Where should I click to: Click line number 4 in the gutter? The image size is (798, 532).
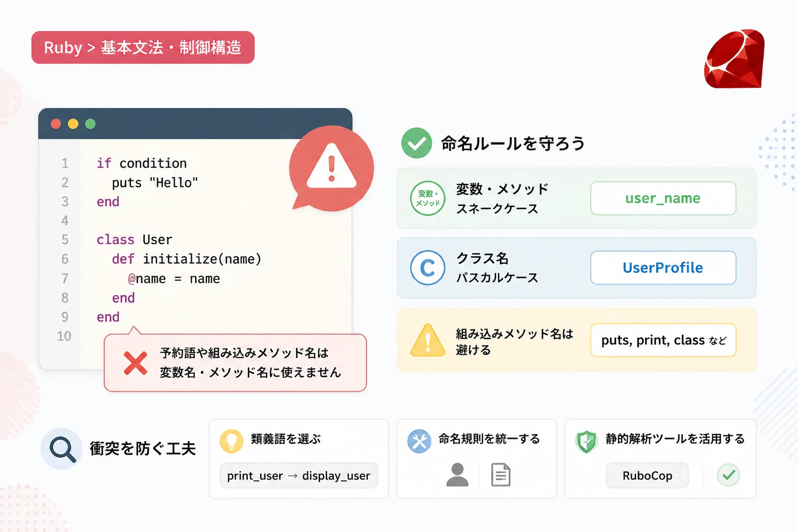tap(65, 220)
